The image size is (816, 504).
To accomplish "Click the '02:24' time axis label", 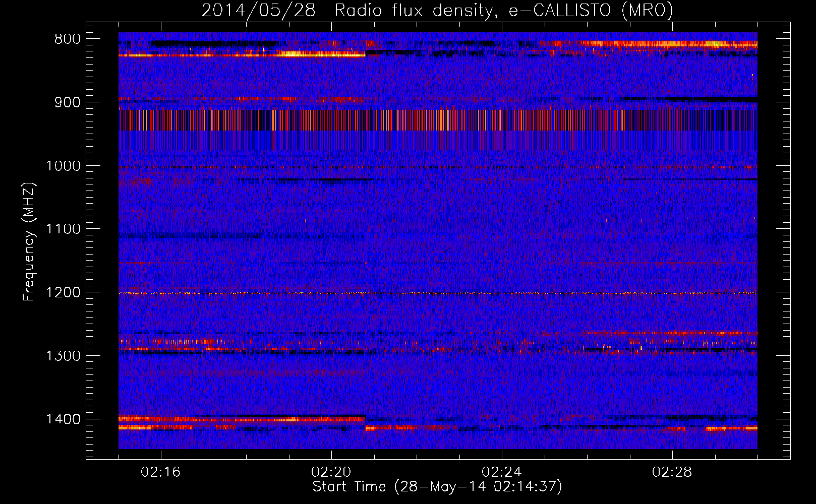I will coord(502,472).
